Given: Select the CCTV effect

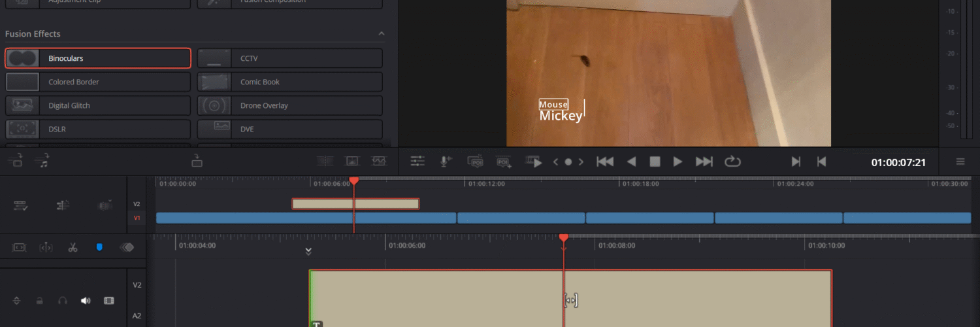Looking at the screenshot, I should pyautogui.click(x=290, y=58).
